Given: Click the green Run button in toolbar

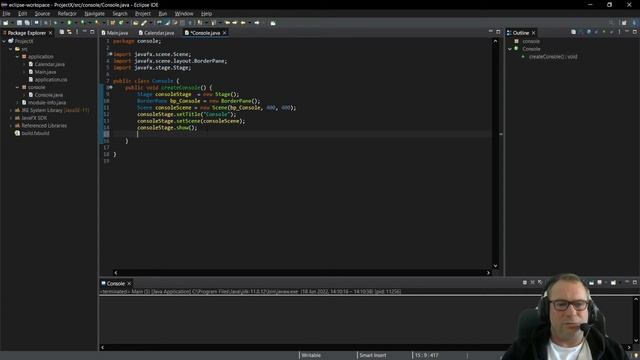Looking at the screenshot, I should point(69,22).
